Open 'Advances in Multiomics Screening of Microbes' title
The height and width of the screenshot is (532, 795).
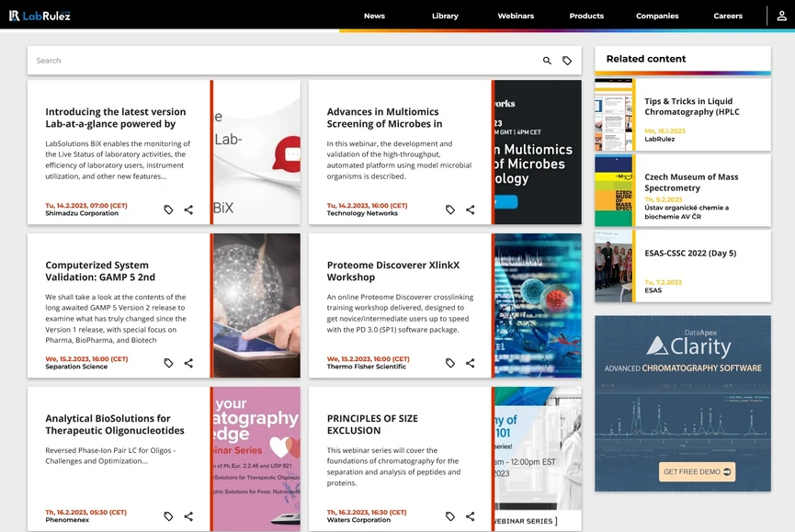coord(384,118)
